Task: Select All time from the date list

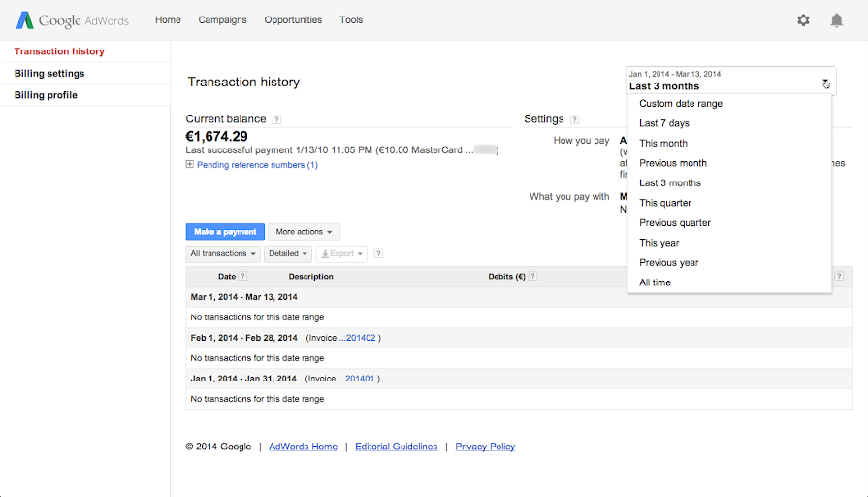Action: coord(655,282)
